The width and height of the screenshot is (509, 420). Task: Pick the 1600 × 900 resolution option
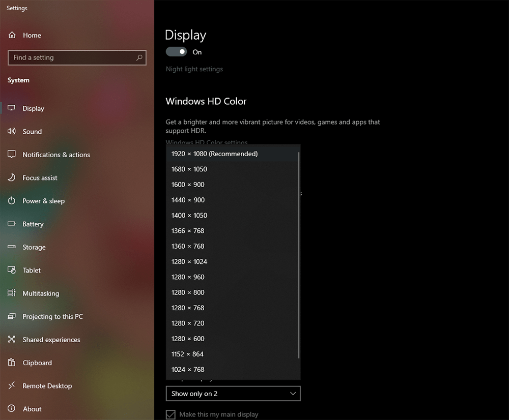tap(233, 185)
